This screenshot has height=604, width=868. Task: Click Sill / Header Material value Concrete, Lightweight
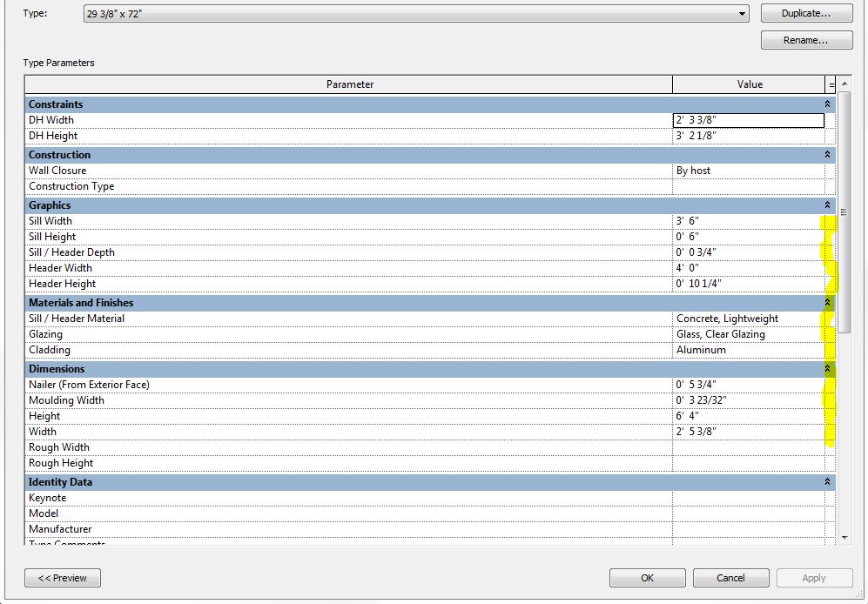coord(749,319)
